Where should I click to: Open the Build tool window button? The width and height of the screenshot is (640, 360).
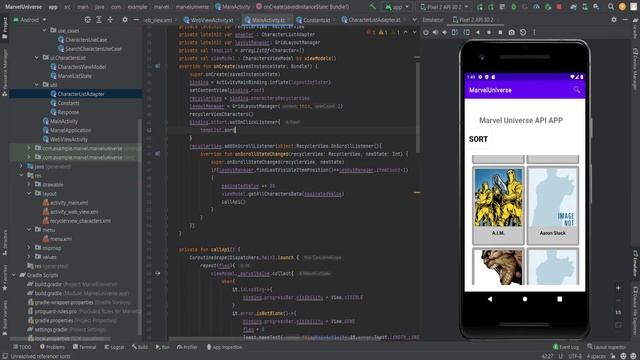tap(140, 347)
